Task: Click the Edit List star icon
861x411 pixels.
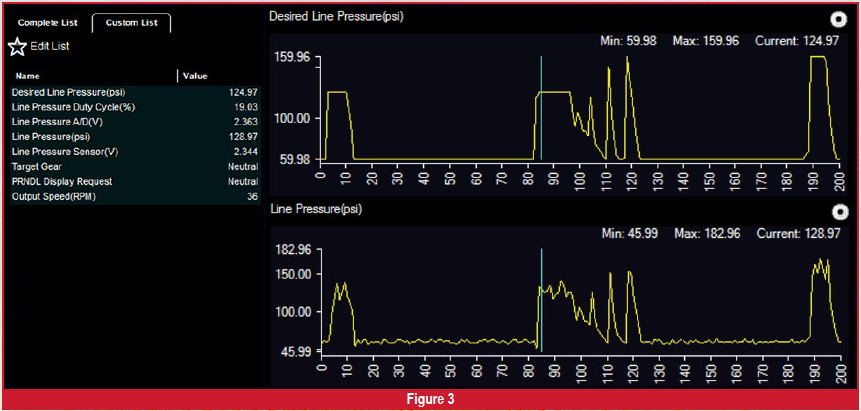Action: click(17, 46)
